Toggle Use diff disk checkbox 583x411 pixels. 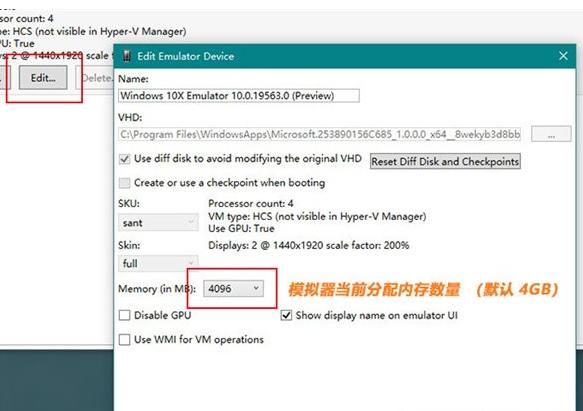(125, 159)
